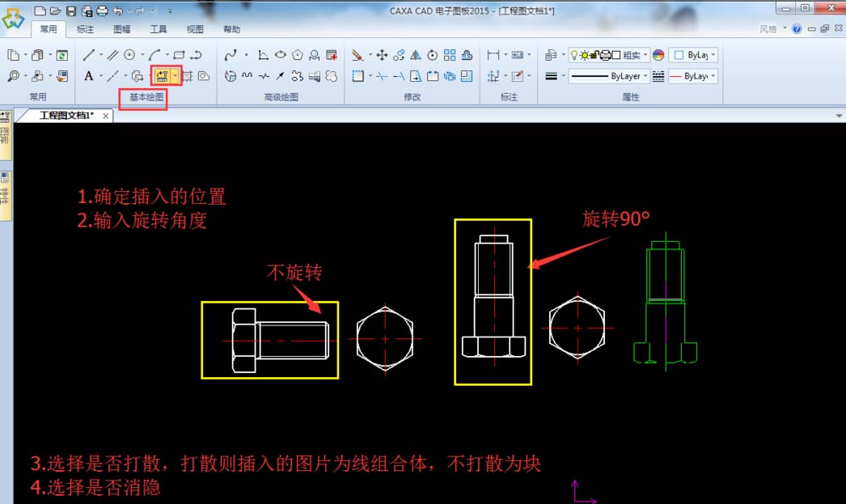Select the Circle tool in 基本绘图
This screenshot has width=846, height=504.
pos(130,54)
